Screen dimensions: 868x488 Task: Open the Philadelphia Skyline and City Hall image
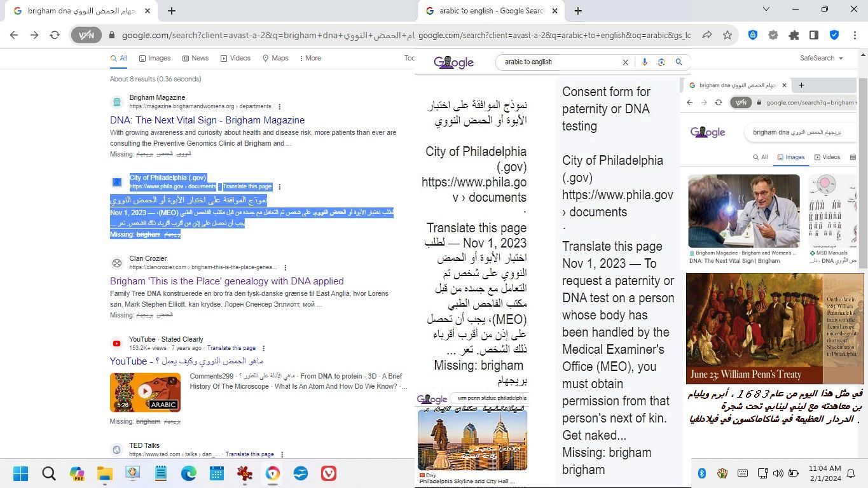click(472, 440)
